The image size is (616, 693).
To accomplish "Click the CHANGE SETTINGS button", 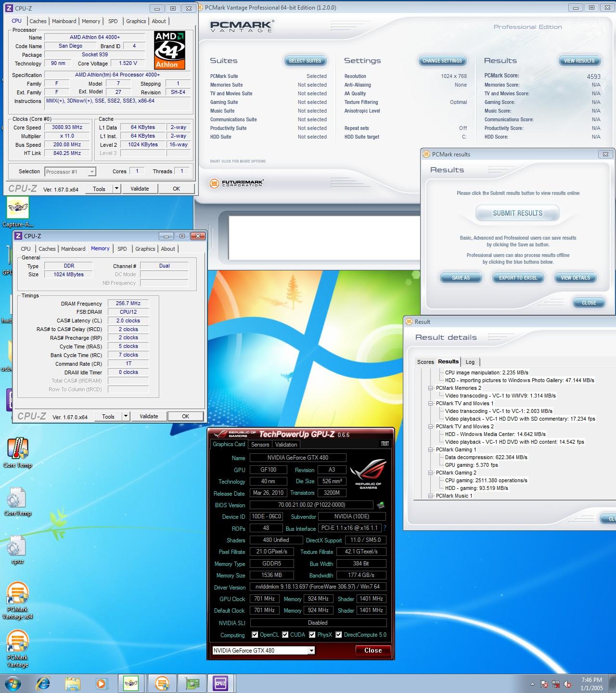I will 442,61.
